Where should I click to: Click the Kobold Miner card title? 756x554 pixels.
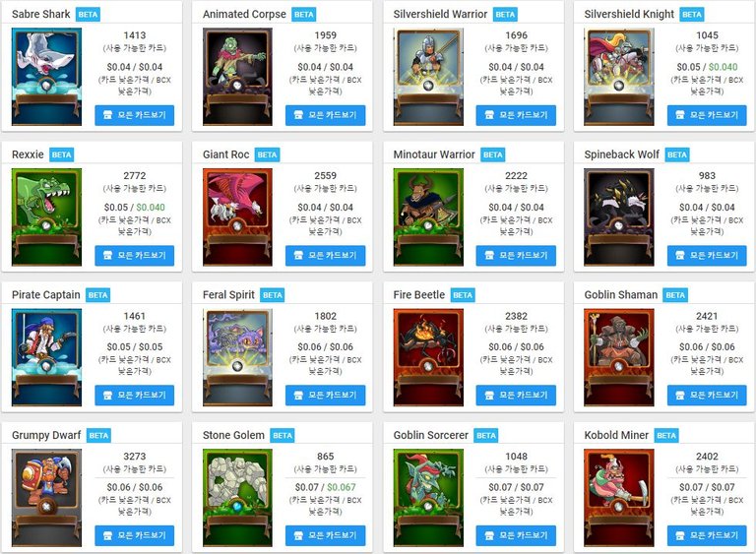click(616, 435)
